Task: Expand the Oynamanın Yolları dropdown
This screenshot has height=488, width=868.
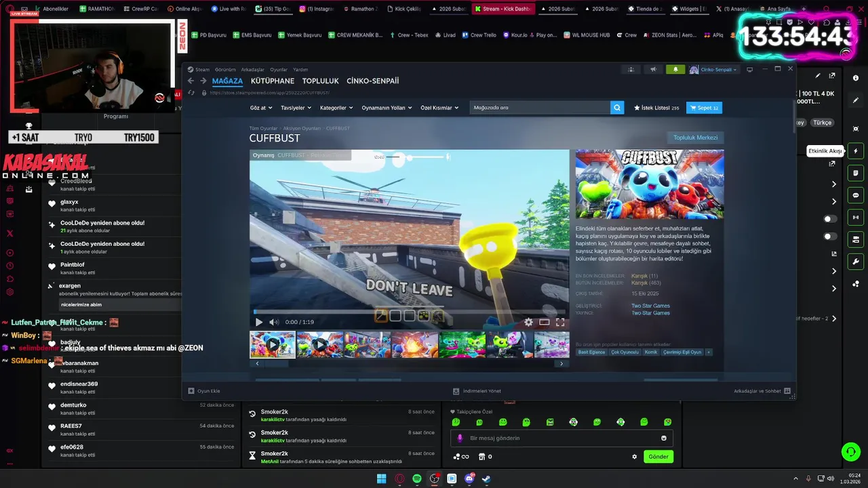Action: [x=387, y=108]
